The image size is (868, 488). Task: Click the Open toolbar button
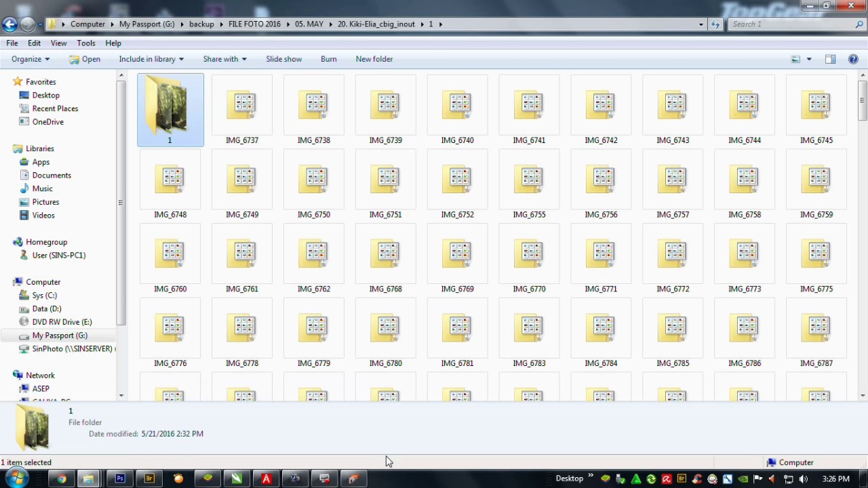85,59
